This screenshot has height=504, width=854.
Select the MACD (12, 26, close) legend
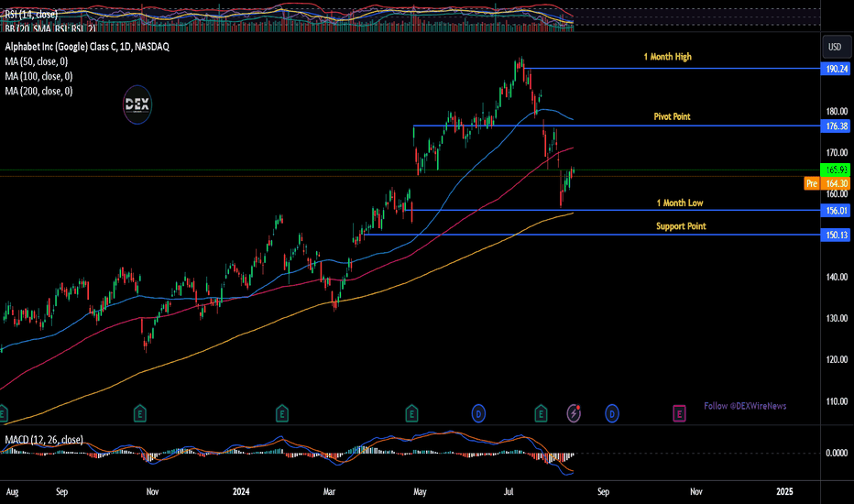coord(44,440)
